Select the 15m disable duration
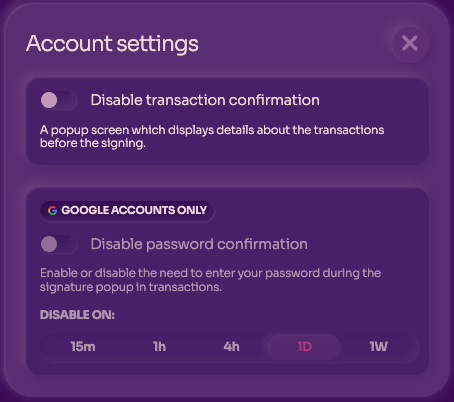Viewport: 454px width, 402px height. pyautogui.click(x=83, y=347)
